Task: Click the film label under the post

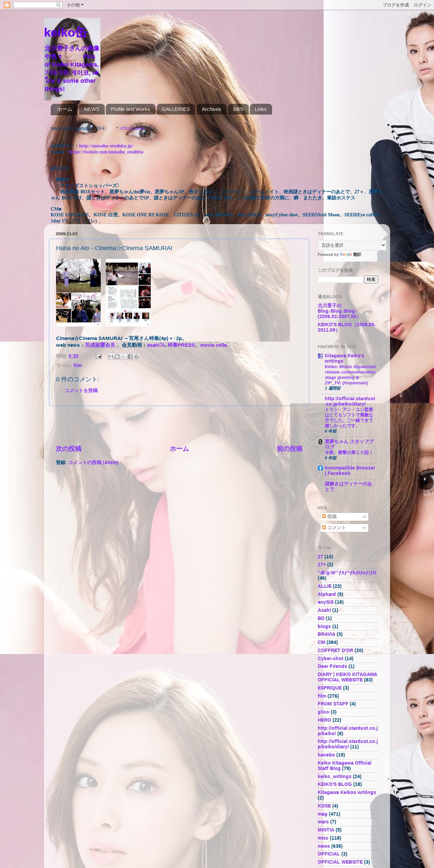Action: point(77,365)
